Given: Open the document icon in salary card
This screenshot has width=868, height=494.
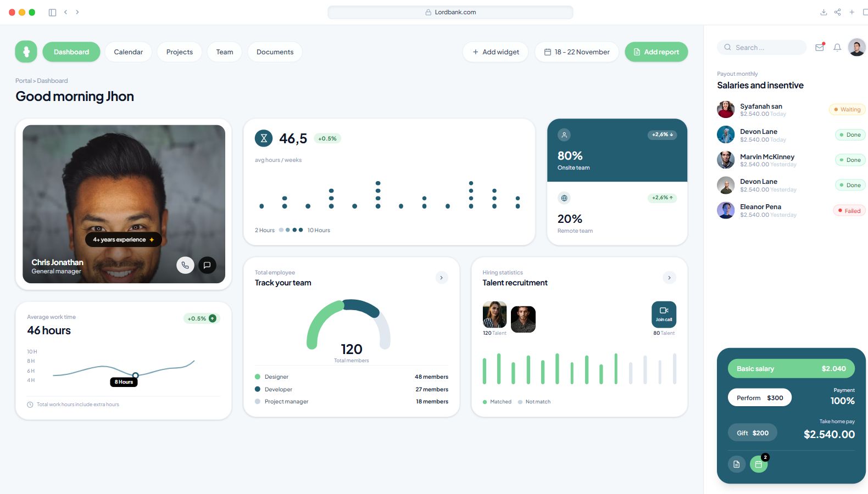Looking at the screenshot, I should [x=737, y=464].
